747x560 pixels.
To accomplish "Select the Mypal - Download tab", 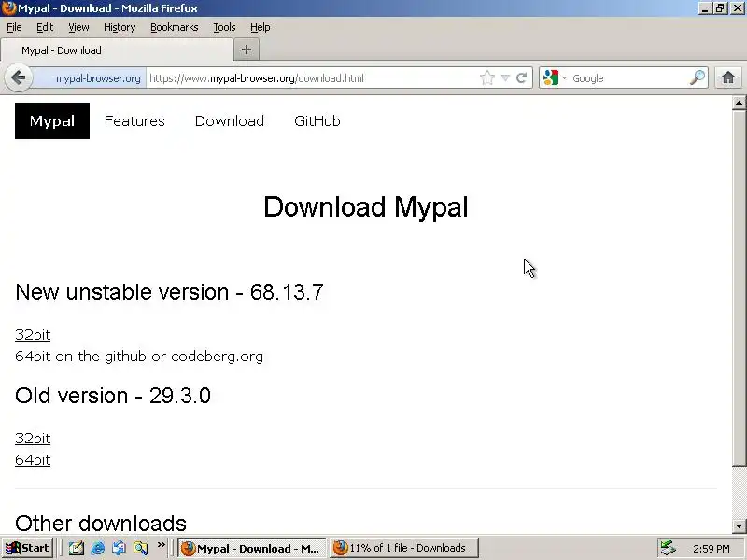I will 117,50.
